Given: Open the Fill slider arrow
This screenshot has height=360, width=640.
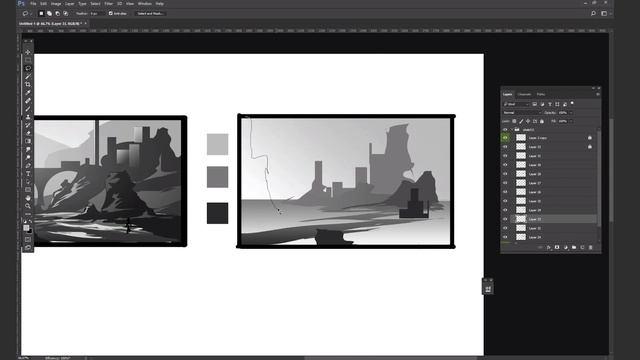Looking at the screenshot, I should (571, 121).
